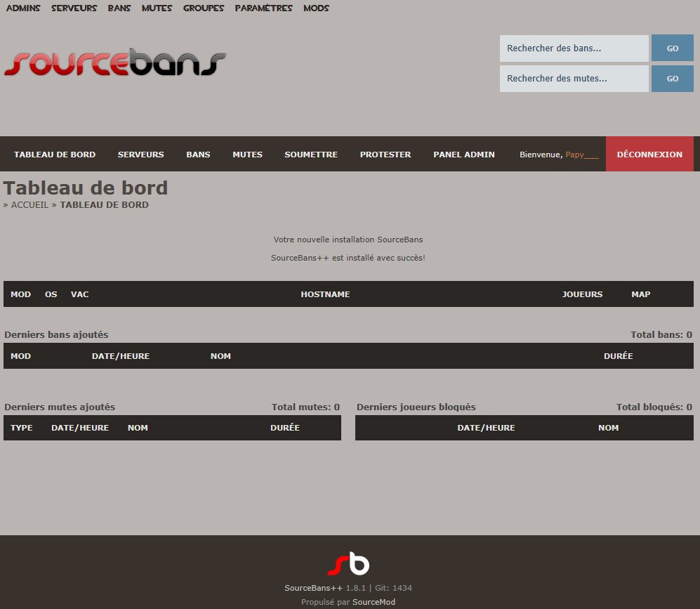Open Mods from the top admin menu
The image size is (700, 609).
coord(316,8)
